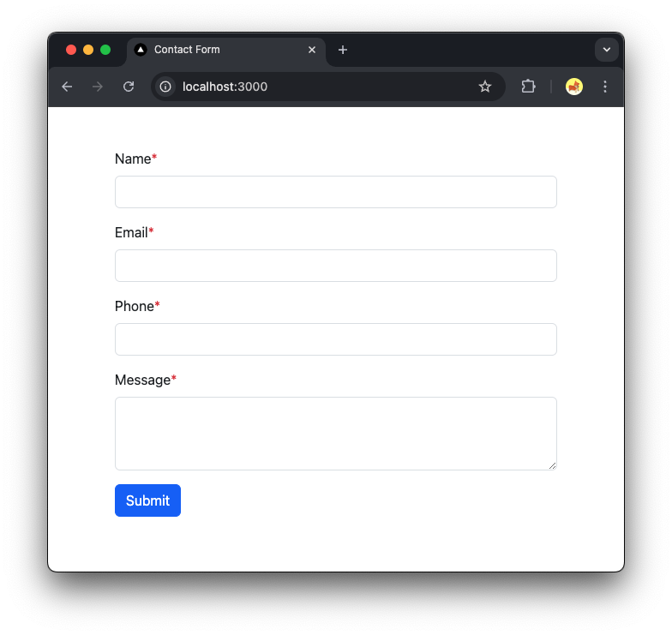Open Chrome's three-dot menu

click(x=605, y=87)
